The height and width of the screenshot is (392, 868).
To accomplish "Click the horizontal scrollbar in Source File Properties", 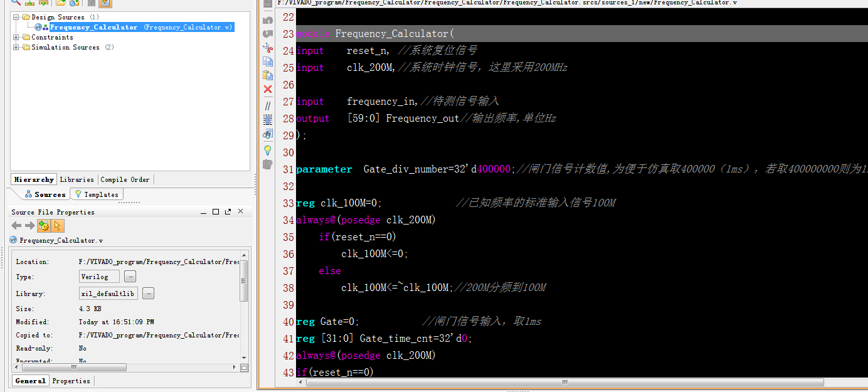I will coord(75,368).
